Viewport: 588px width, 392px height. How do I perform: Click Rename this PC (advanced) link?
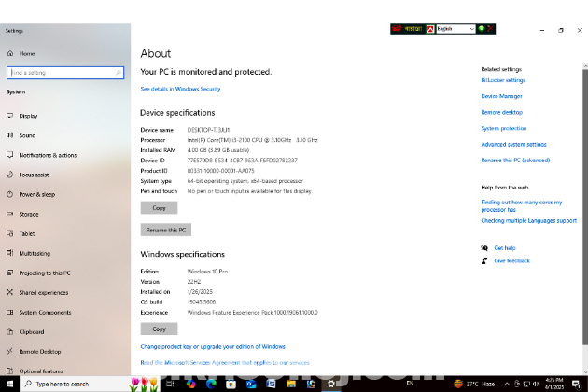[515, 161]
